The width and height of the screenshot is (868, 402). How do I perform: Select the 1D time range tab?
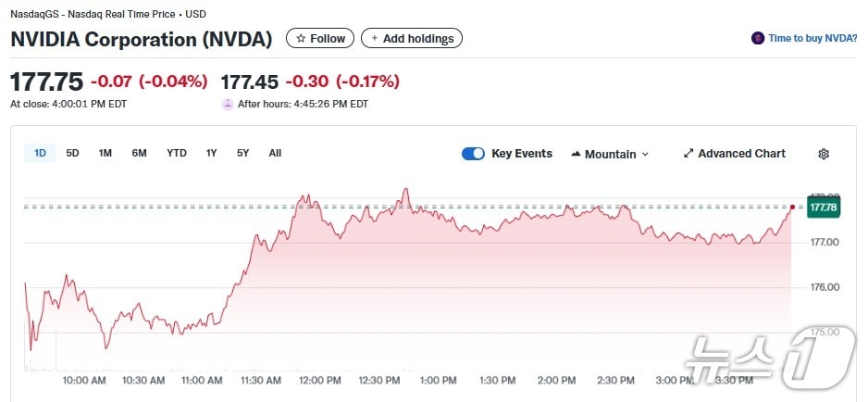coord(40,154)
